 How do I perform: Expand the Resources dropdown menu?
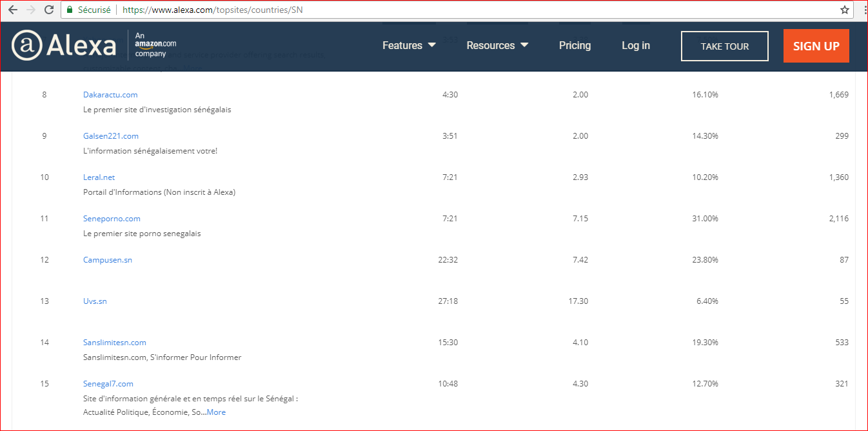(497, 45)
